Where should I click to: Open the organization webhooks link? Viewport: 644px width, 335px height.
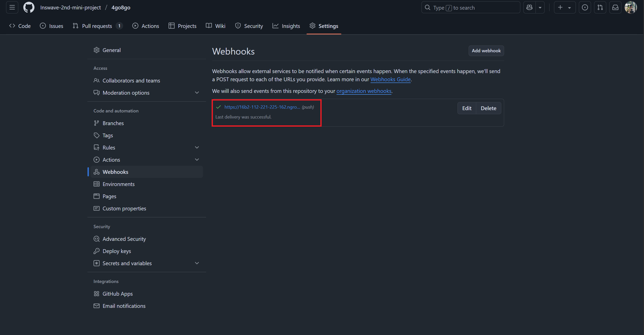pyautogui.click(x=364, y=91)
